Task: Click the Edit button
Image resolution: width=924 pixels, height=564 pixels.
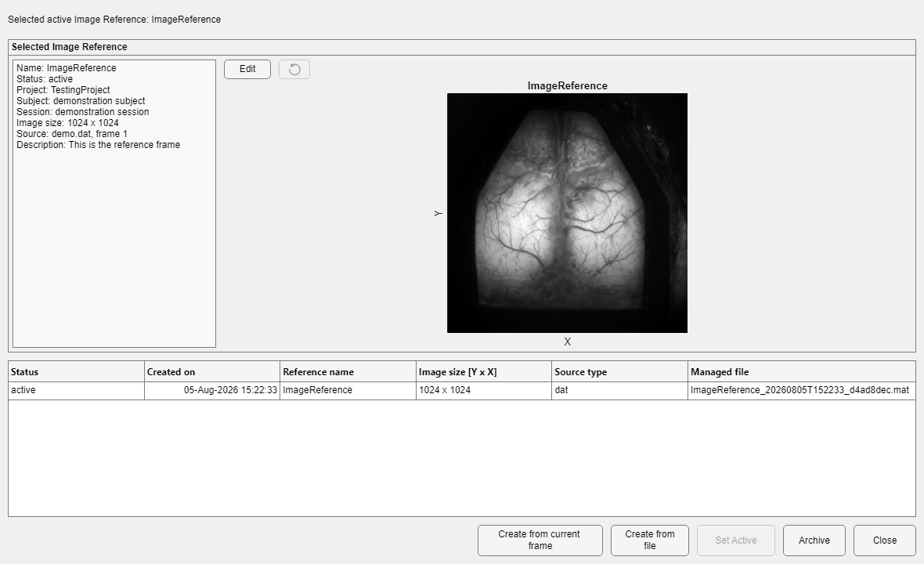Action: [x=247, y=69]
